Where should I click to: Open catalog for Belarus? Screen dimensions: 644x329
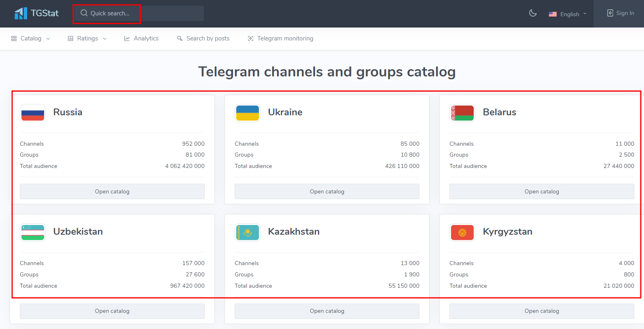[542, 191]
